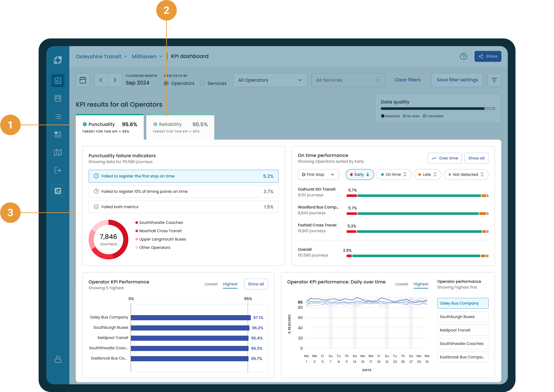
Task: Expand the All Operators dropdown
Action: (270, 80)
